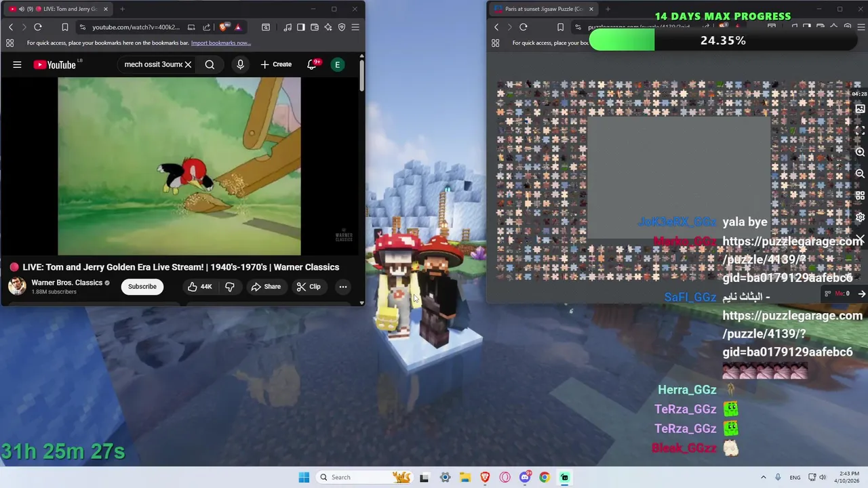Click the Tom and Jerry video player
Image resolution: width=868 pixels, height=488 pixels.
click(179, 166)
